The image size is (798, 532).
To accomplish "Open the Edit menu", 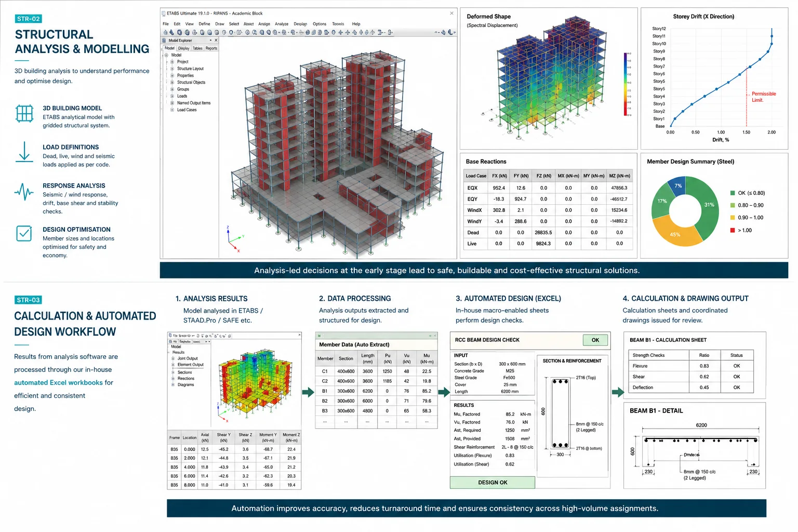I will coord(177,24).
